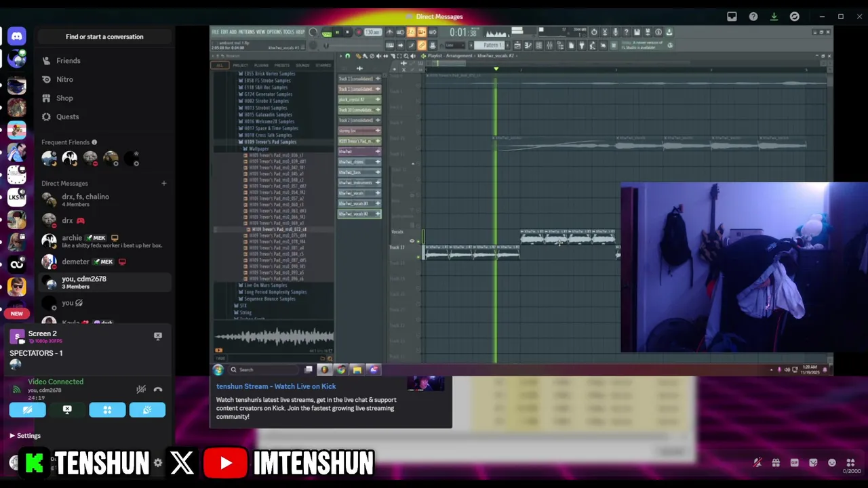Open the GIF picker icon

pyautogui.click(x=795, y=463)
